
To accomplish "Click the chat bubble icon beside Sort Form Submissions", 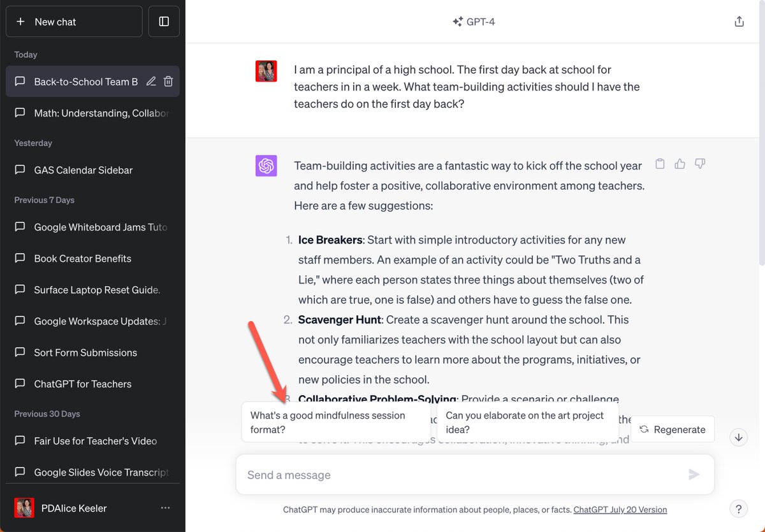I will click(x=20, y=352).
